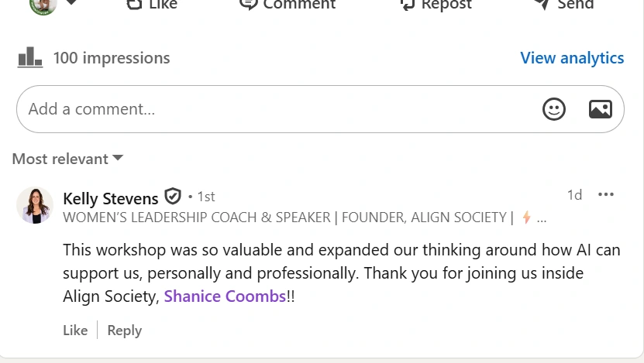This screenshot has width=644, height=363.
Task: Click Kelly Stevens' verified badge icon
Action: [173, 197]
